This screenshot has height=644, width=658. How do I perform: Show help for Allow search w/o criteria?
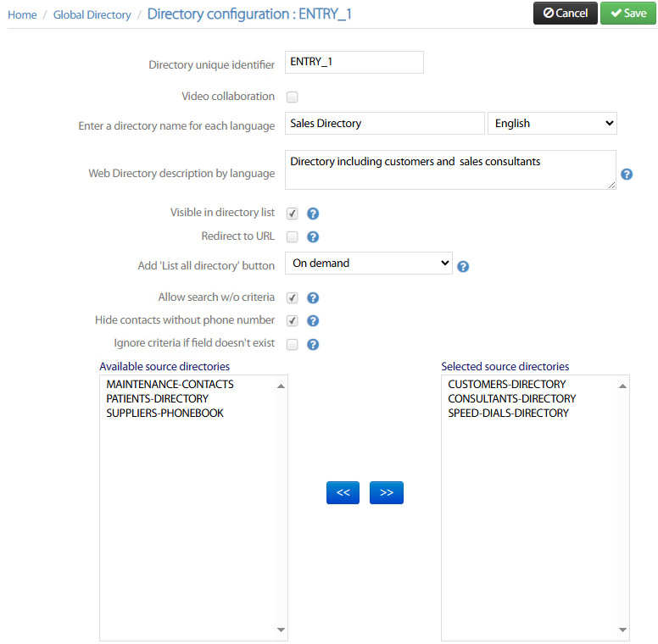point(313,298)
